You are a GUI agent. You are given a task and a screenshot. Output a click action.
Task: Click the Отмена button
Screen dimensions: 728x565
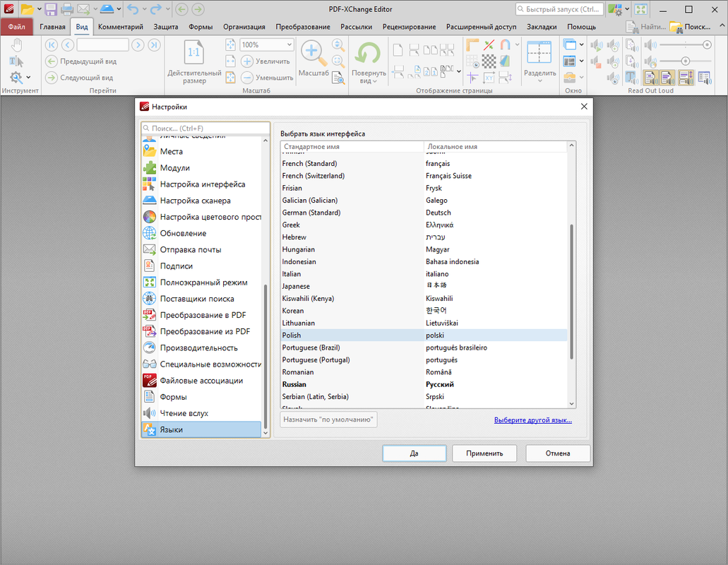click(x=558, y=453)
